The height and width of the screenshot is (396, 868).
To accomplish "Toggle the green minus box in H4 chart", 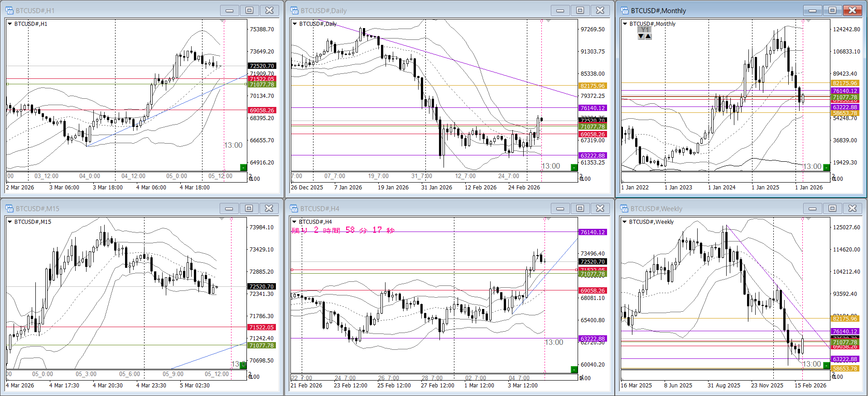I will point(574,369).
